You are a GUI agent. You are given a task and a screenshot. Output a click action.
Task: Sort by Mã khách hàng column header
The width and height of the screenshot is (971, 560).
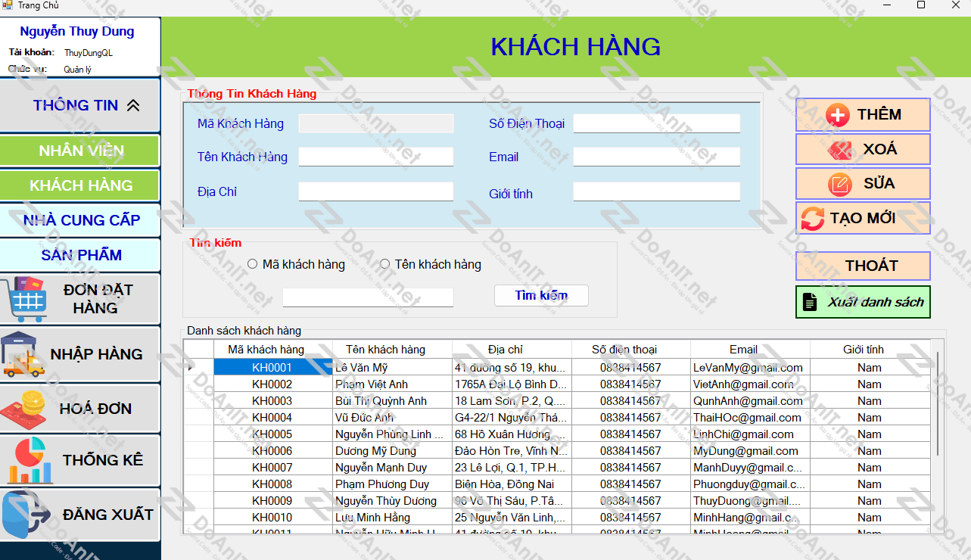[x=273, y=350]
